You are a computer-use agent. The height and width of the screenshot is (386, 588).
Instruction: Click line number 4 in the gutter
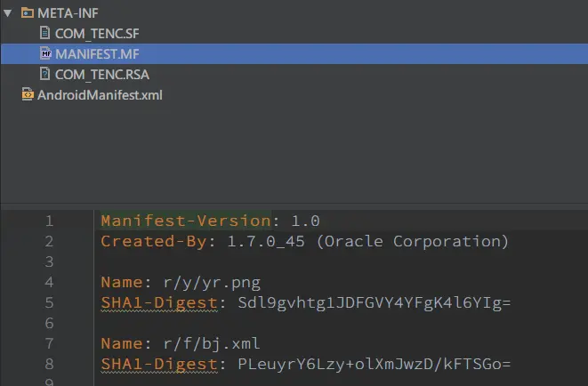49,282
